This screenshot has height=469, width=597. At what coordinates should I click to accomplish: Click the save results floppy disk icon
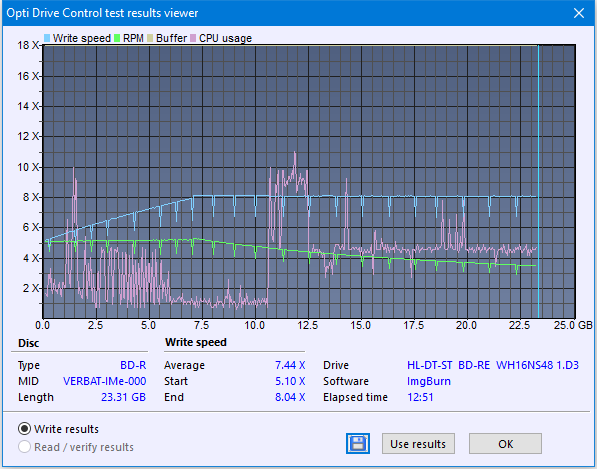[358, 443]
